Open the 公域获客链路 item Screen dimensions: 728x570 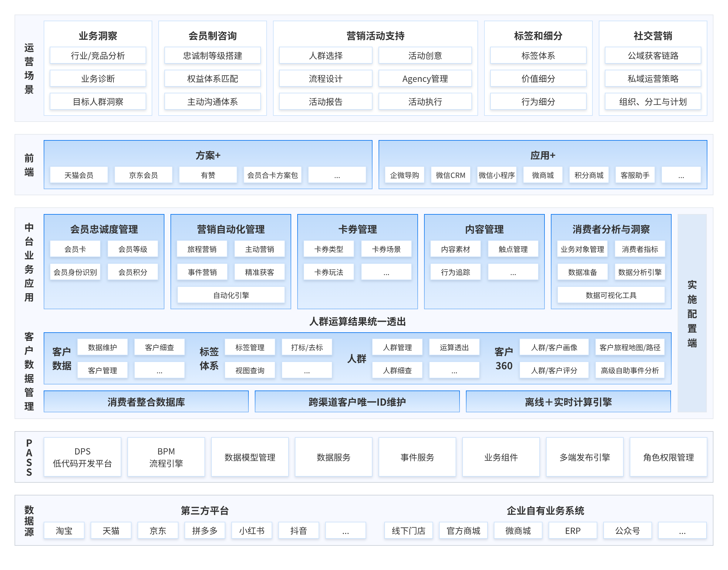pos(652,55)
